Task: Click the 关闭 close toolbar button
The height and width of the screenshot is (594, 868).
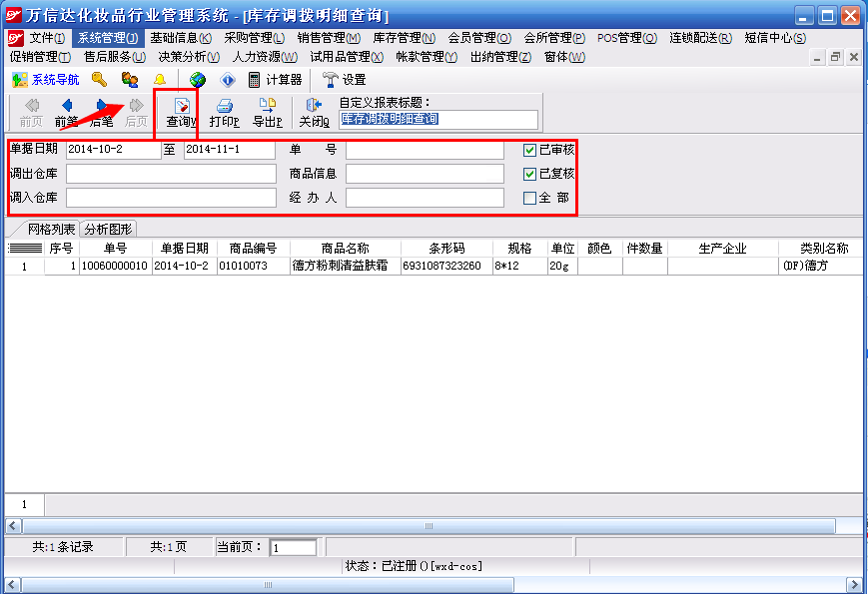Action: [x=314, y=113]
